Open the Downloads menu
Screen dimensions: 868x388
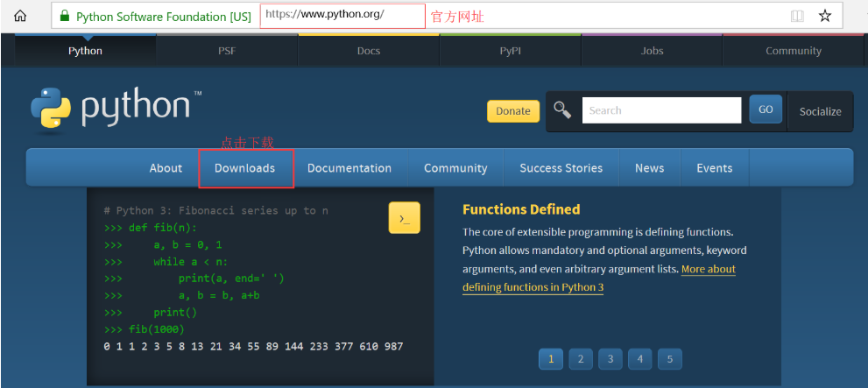pos(244,168)
